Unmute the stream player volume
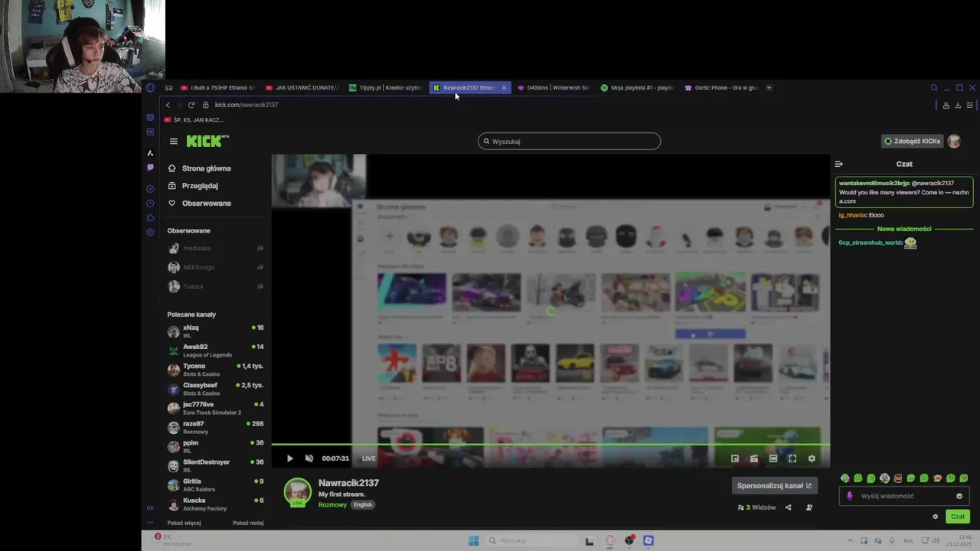Screen dimensions: 980x551 point(309,458)
